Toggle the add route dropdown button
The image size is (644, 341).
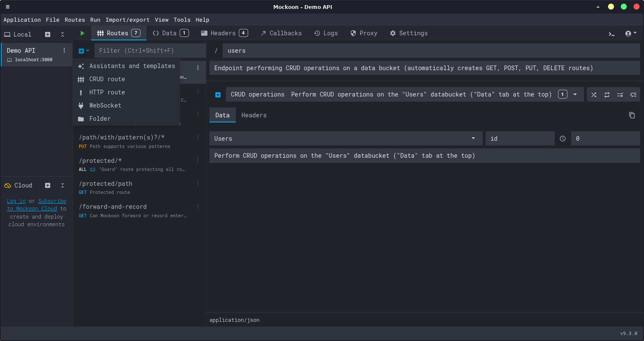tap(84, 51)
